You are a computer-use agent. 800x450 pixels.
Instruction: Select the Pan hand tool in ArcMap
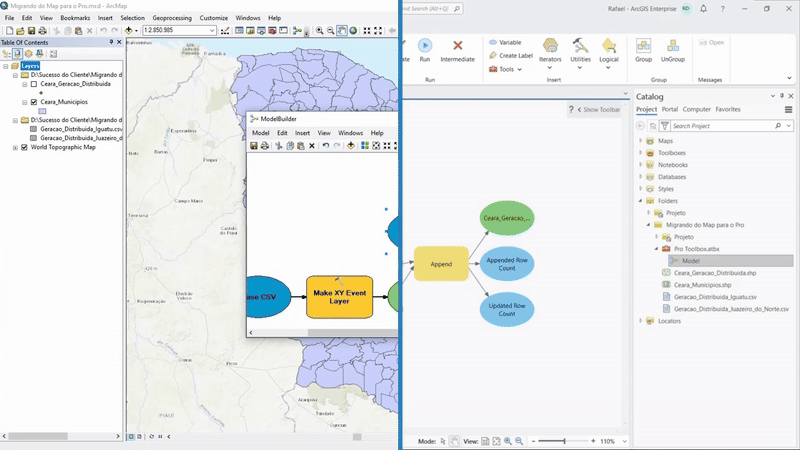[x=342, y=31]
